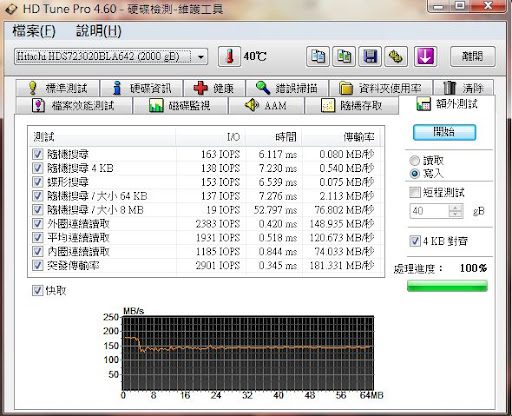Click the purple download arrow icon
The width and height of the screenshot is (512, 416).
pyautogui.click(x=425, y=56)
